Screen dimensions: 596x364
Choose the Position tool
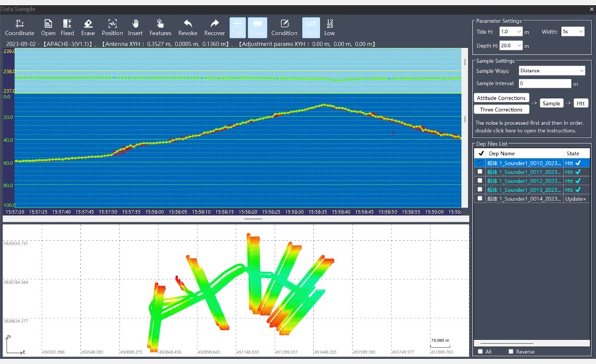click(x=112, y=27)
